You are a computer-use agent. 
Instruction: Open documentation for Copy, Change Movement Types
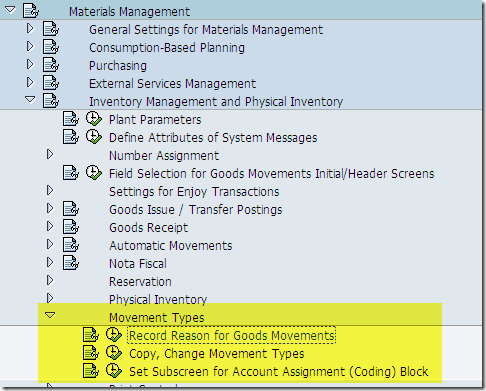coord(91,353)
